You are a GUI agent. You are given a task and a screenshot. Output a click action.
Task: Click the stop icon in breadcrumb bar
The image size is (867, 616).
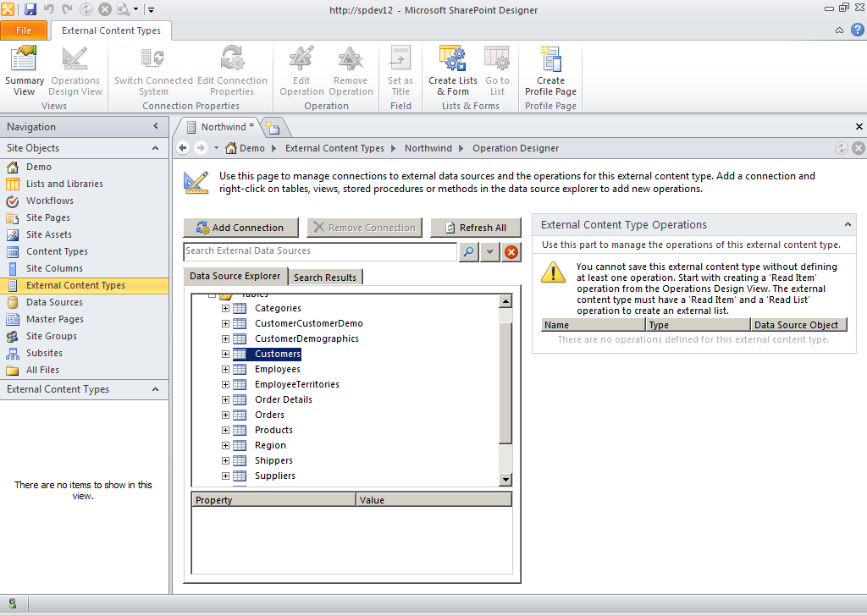click(859, 148)
